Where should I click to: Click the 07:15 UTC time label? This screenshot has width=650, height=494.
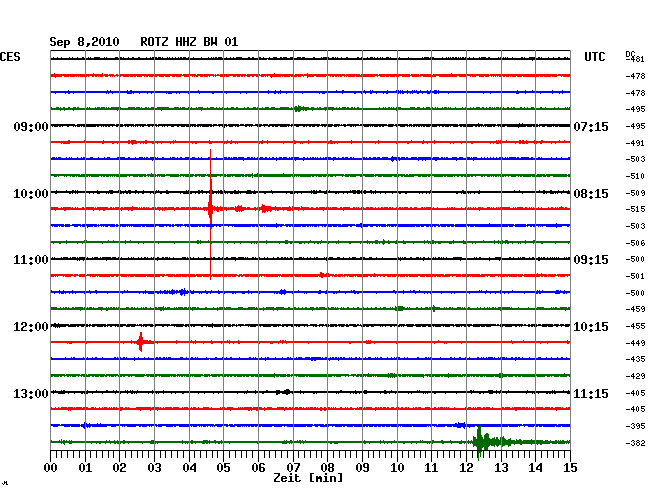coord(591,126)
